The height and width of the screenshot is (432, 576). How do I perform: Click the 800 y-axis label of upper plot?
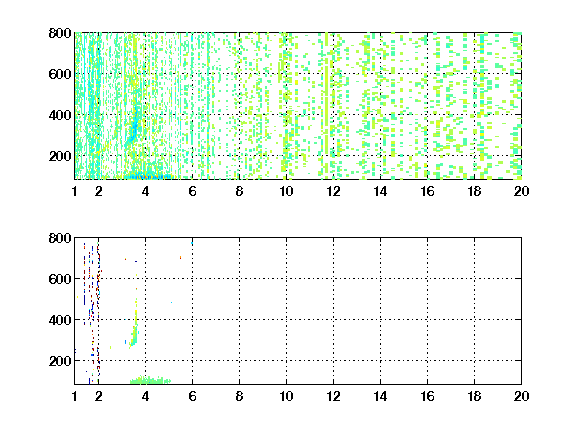[60, 33]
